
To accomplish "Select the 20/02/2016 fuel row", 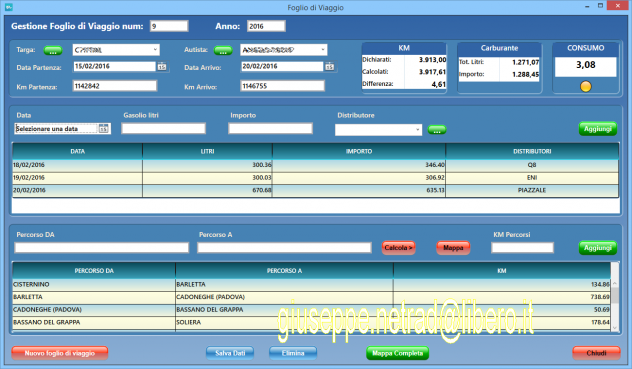I will pyautogui.click(x=315, y=190).
